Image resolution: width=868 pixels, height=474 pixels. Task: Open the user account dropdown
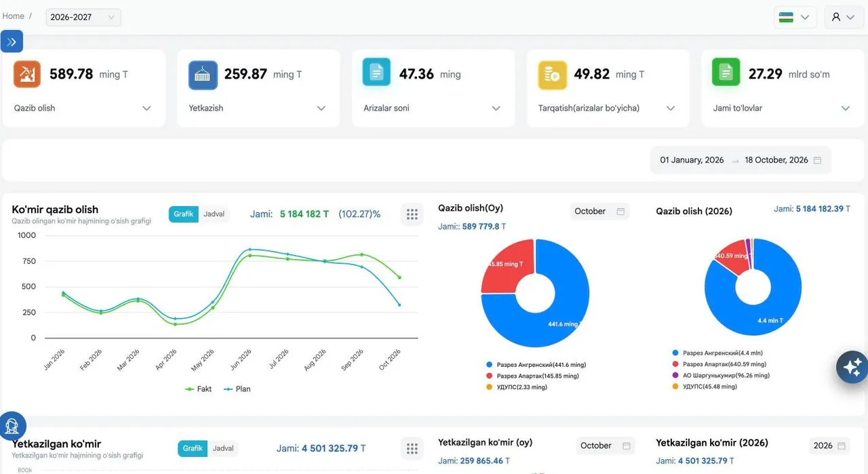(x=844, y=17)
